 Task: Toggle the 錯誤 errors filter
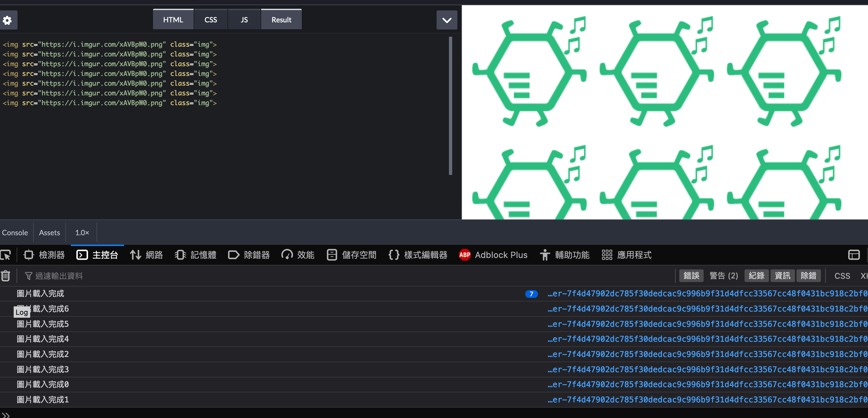point(691,276)
